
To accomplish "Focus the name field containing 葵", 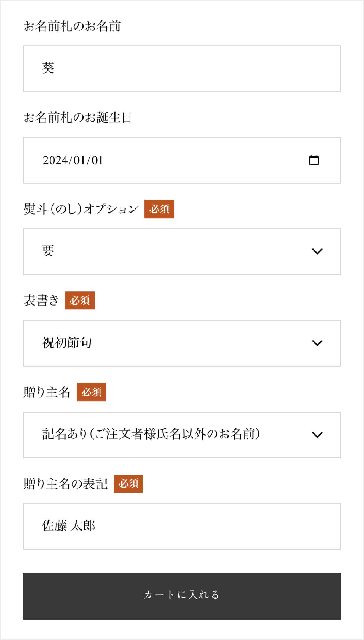I will coord(182,69).
